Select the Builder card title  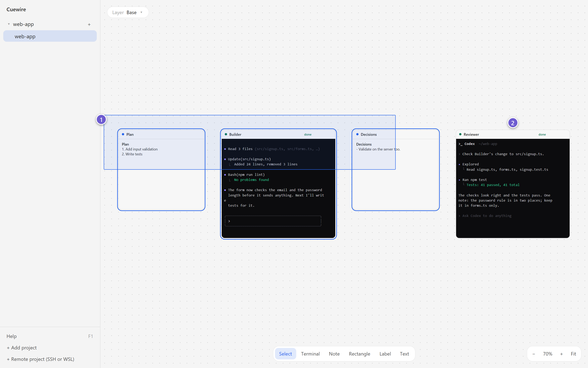tap(235, 134)
